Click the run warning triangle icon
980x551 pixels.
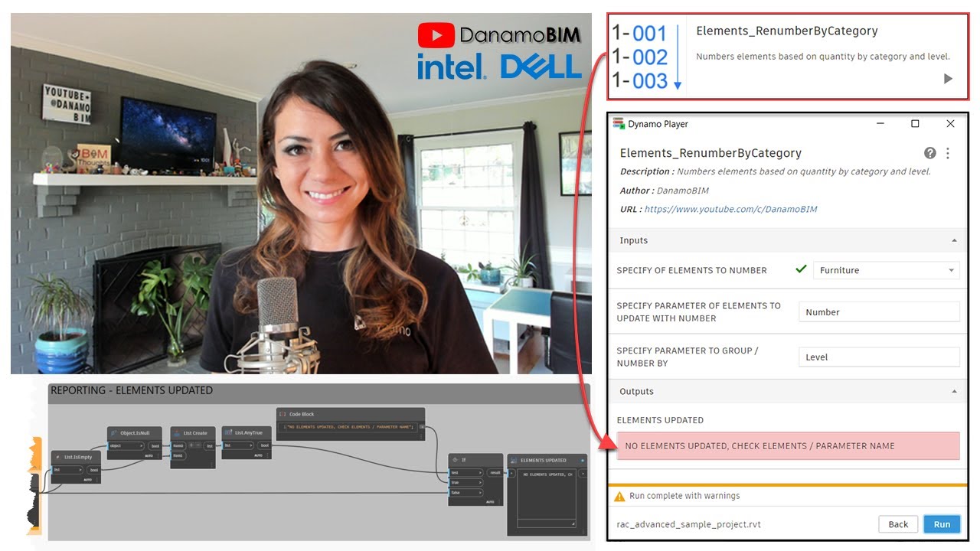click(620, 496)
